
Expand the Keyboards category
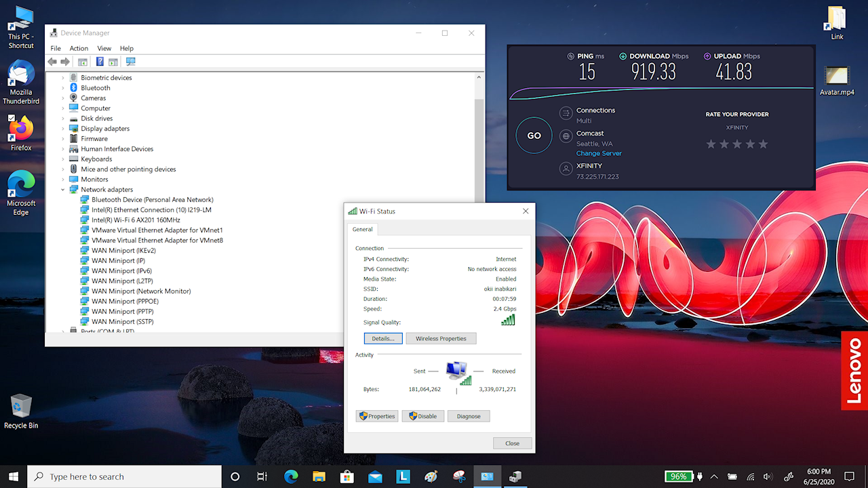click(x=63, y=159)
